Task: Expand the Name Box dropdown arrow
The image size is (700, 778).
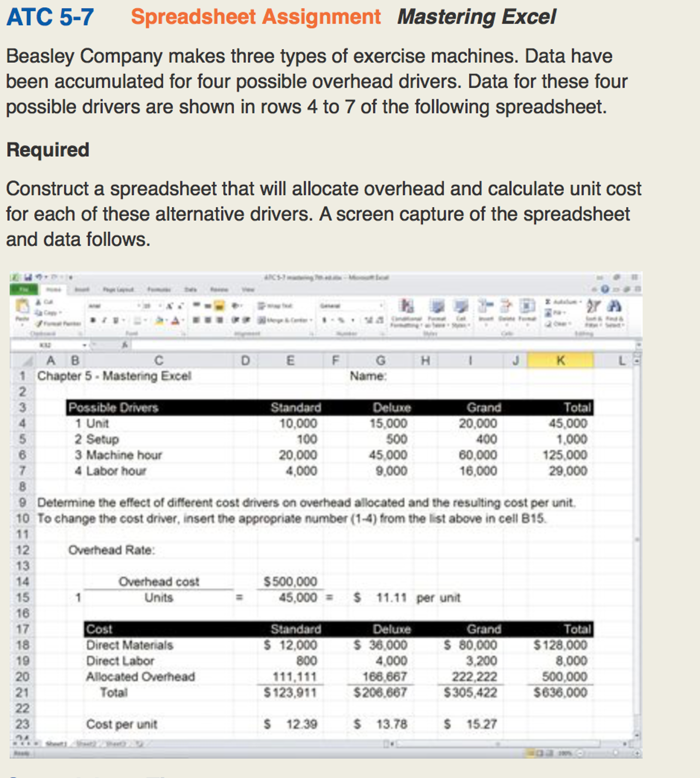Action: click(85, 345)
